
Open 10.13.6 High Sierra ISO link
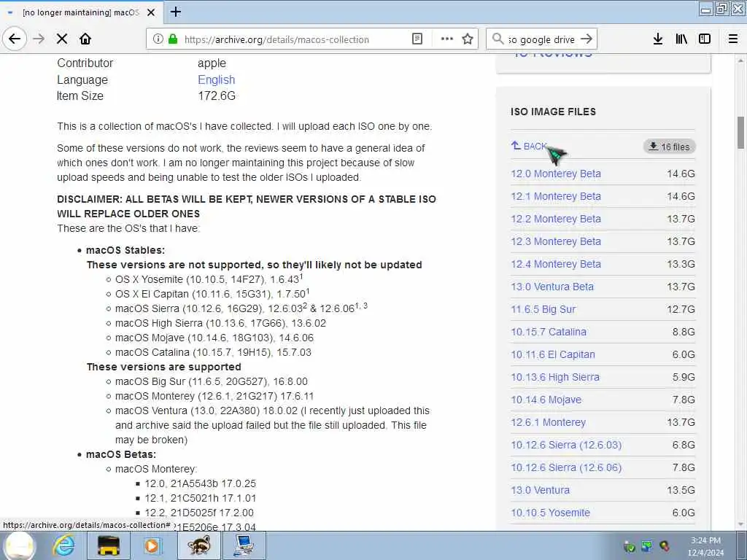point(555,377)
